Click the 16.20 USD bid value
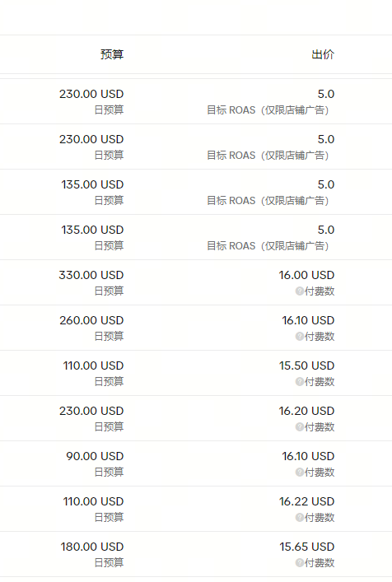The image size is (392, 582). [x=306, y=411]
